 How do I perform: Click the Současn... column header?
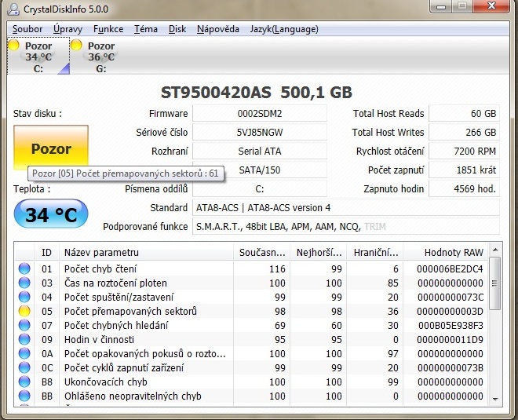coord(261,253)
